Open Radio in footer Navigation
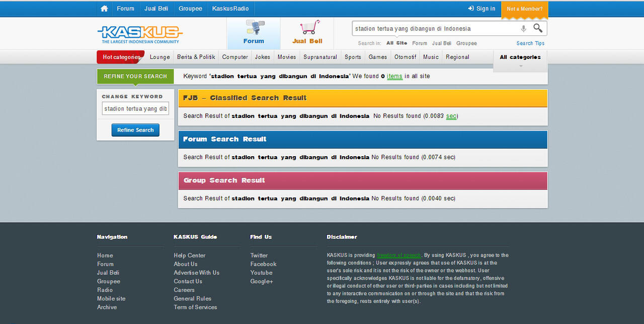This screenshot has width=644, height=324. click(105, 290)
